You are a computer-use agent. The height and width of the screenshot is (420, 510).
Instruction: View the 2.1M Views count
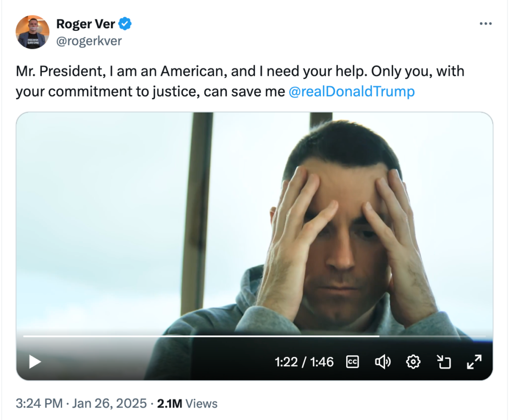[187, 403]
